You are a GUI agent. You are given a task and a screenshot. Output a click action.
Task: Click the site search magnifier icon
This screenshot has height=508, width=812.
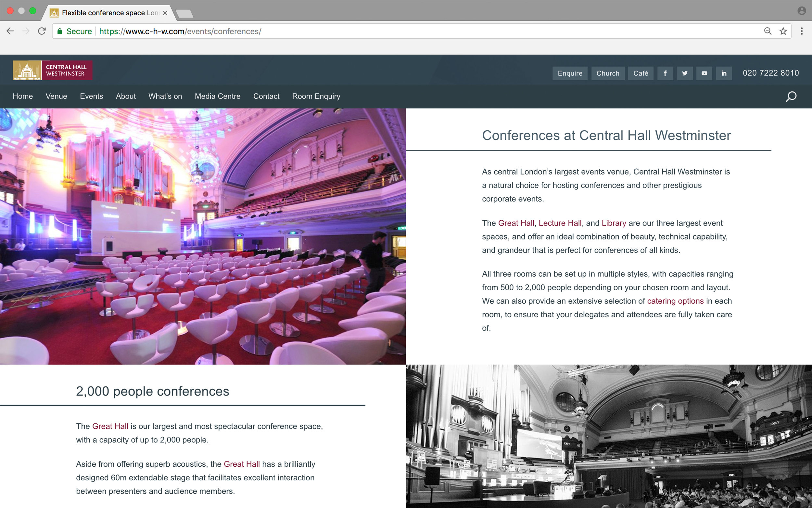pos(791,97)
